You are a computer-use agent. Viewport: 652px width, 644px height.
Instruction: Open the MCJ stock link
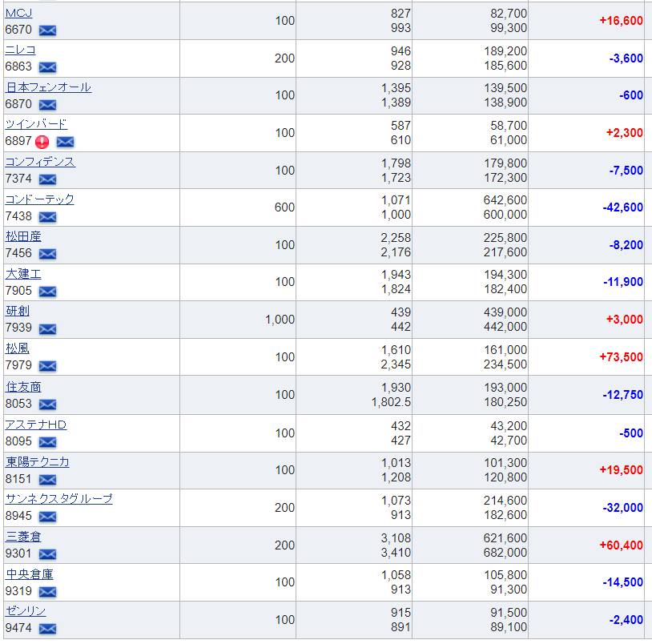click(x=18, y=13)
